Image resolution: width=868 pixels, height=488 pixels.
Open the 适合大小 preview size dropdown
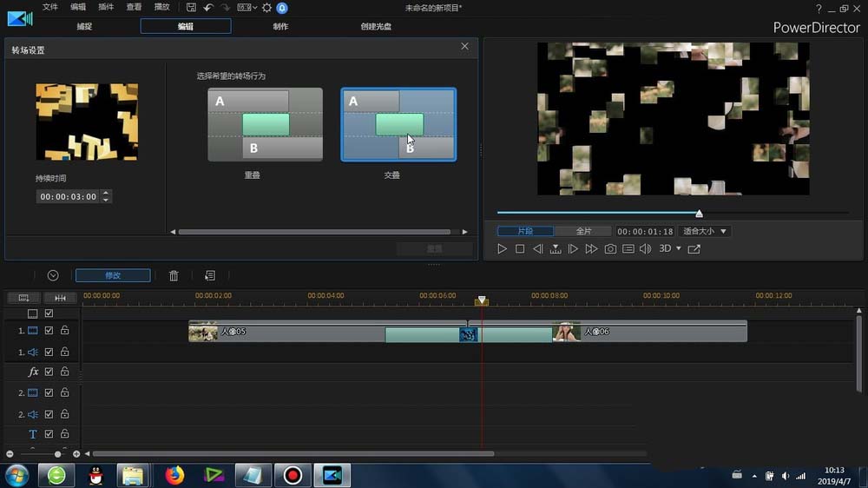point(705,232)
